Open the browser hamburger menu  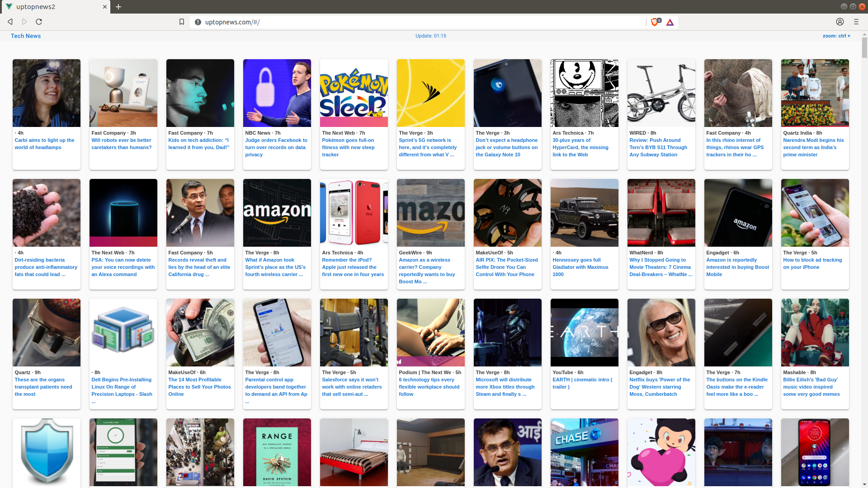point(856,22)
